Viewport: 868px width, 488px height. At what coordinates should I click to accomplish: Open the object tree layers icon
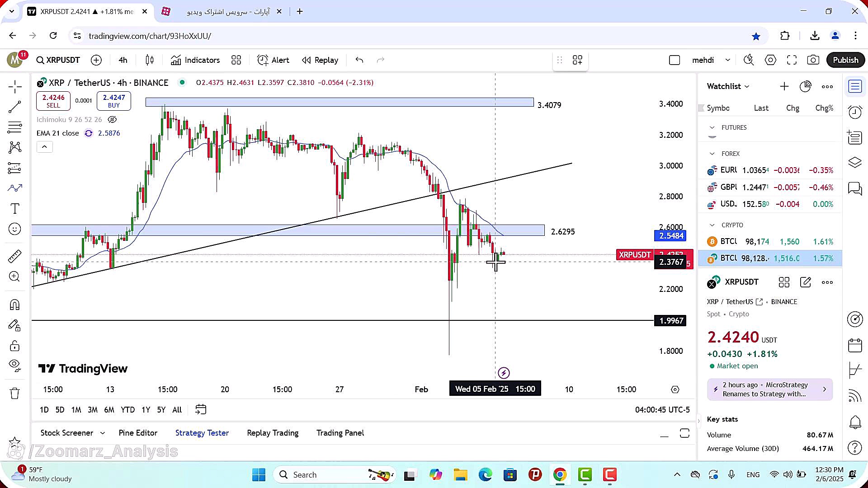855,162
